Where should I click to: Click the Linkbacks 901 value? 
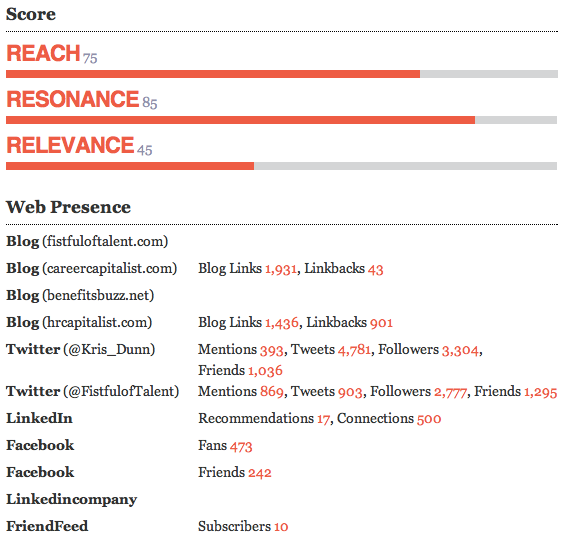click(x=381, y=323)
